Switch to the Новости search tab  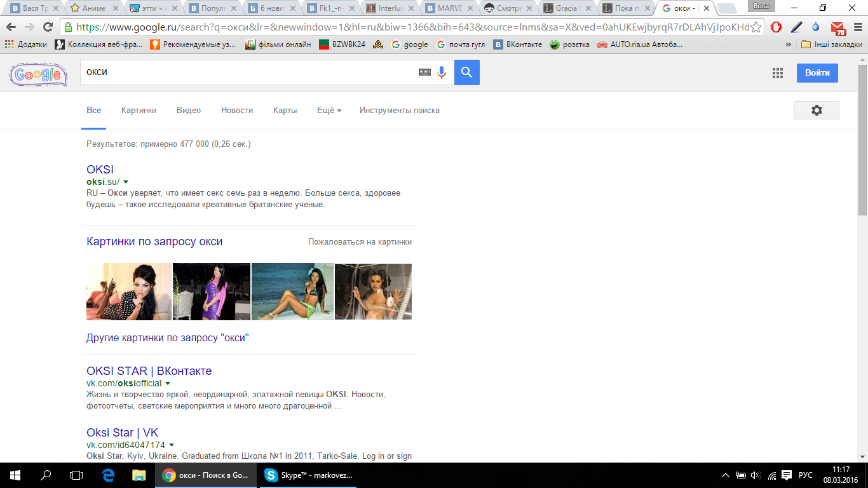[237, 110]
